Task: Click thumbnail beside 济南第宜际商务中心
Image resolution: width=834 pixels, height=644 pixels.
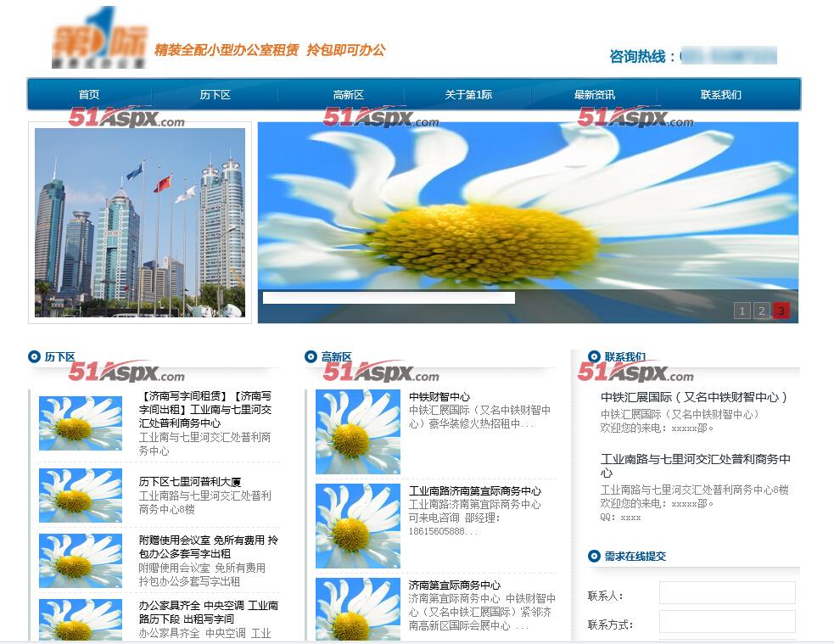Action: pyautogui.click(x=358, y=609)
